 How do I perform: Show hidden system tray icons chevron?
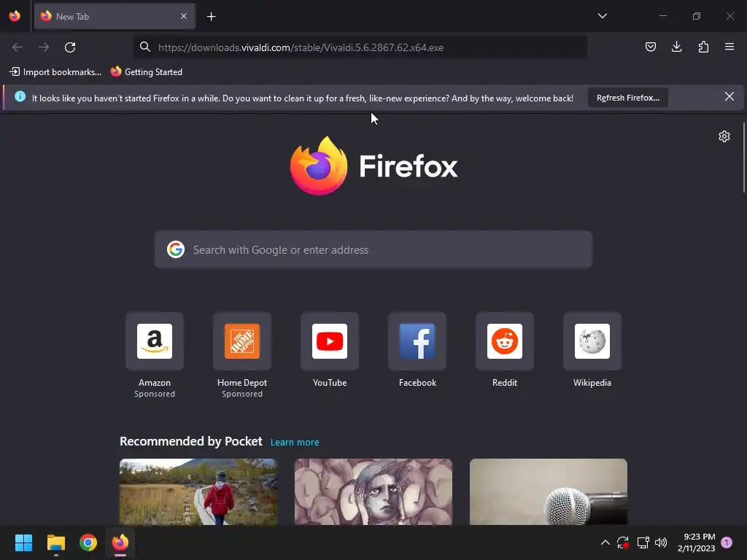point(605,542)
